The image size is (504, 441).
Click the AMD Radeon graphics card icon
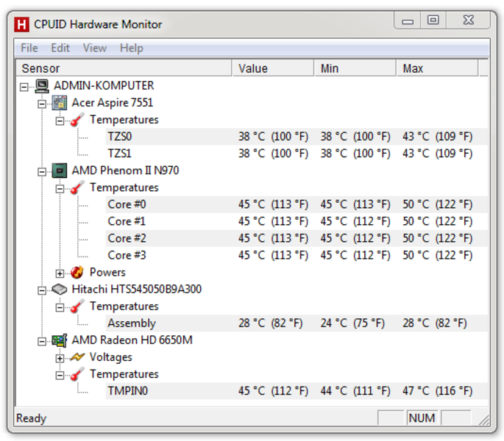pyautogui.click(x=60, y=340)
